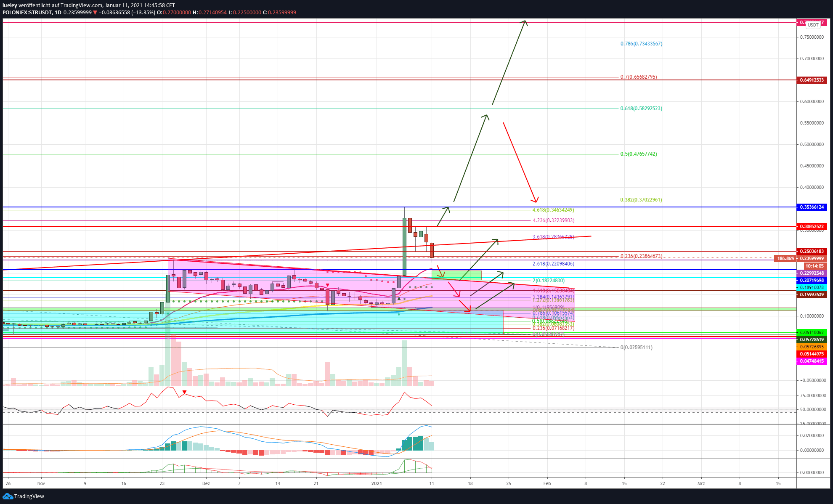Select the green 0.06118062 price label

(812, 332)
